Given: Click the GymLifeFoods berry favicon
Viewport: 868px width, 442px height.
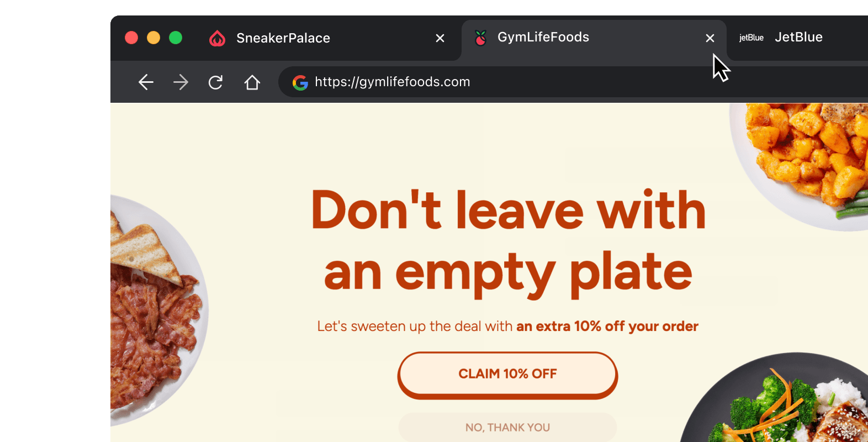Looking at the screenshot, I should click(481, 38).
